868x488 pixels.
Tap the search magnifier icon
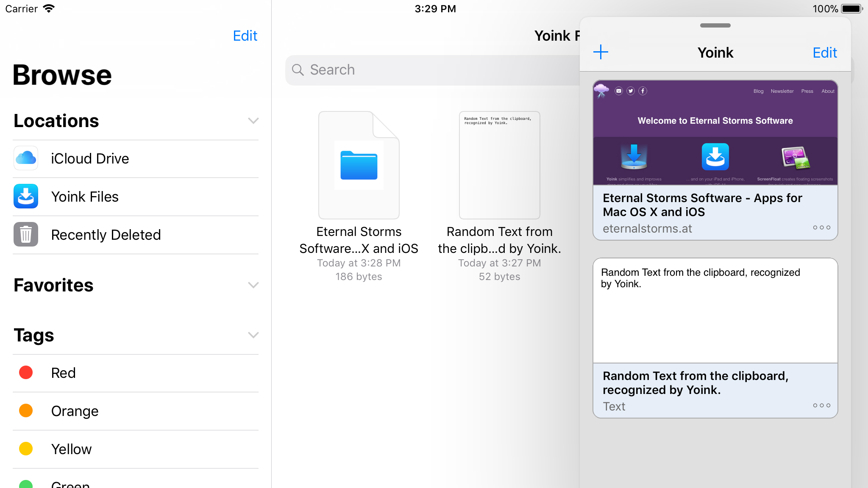click(x=298, y=70)
